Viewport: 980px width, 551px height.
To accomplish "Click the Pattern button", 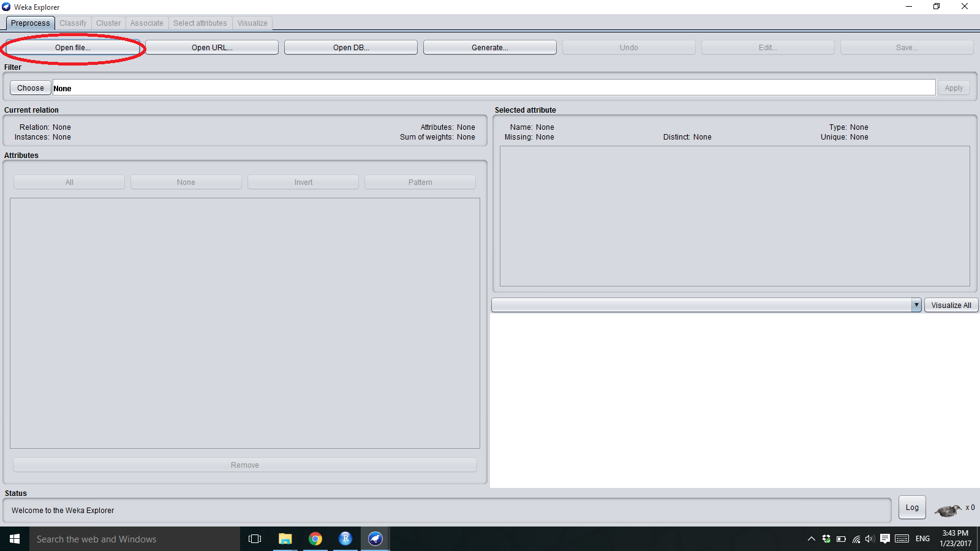I will coord(420,182).
